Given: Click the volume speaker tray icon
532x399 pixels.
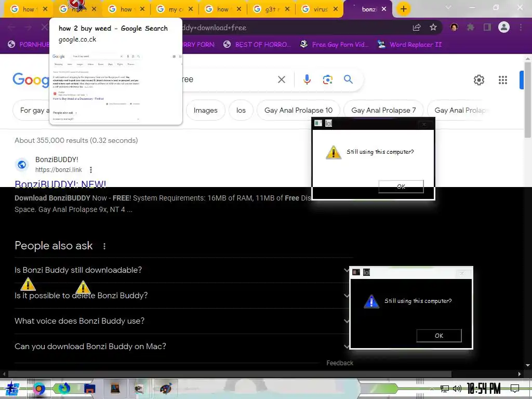Looking at the screenshot, I should (x=457, y=389).
